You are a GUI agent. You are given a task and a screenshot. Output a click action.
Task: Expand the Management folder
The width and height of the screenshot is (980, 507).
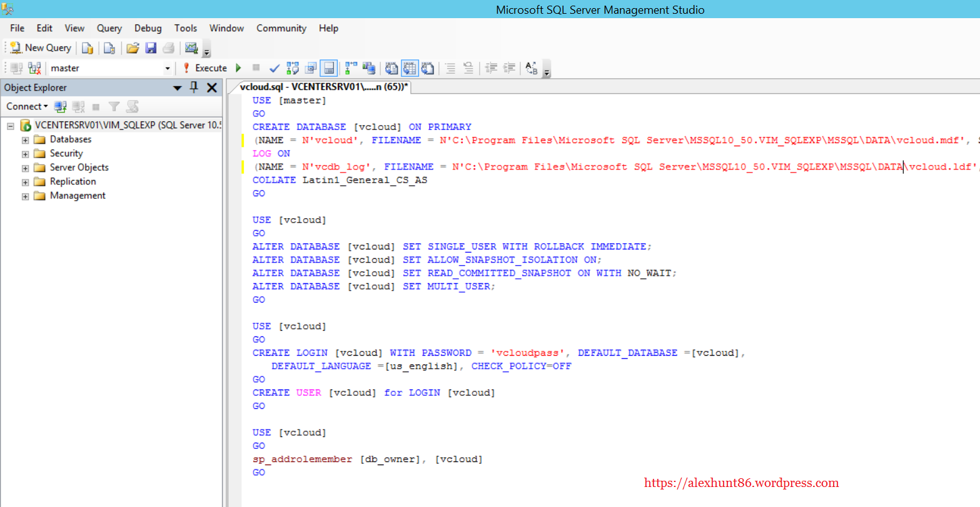pos(25,196)
